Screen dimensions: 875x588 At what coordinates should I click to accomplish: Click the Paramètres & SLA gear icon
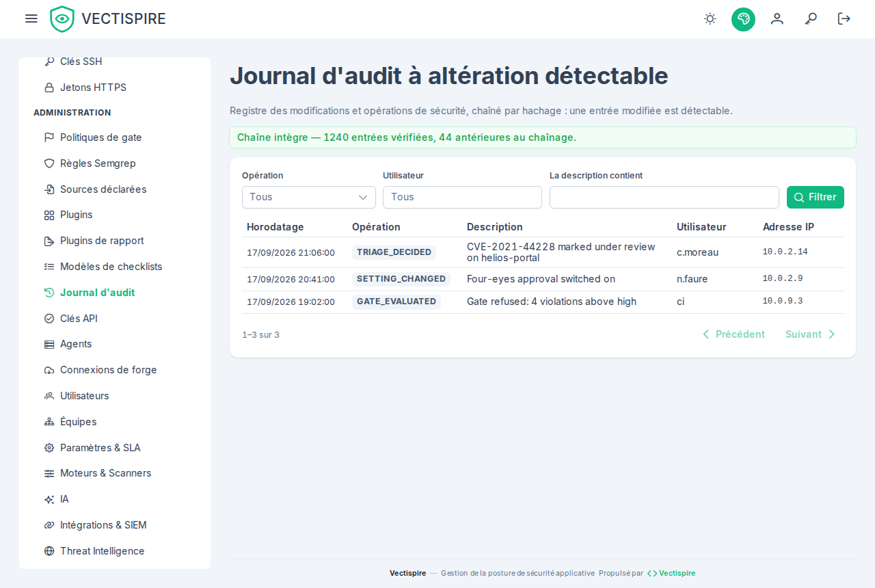coord(49,448)
